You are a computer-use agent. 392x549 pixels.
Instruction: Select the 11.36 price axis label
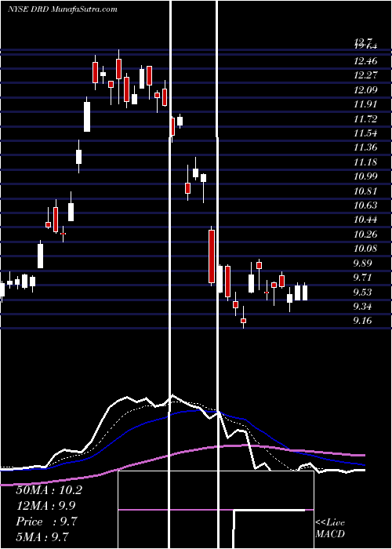(x=365, y=147)
